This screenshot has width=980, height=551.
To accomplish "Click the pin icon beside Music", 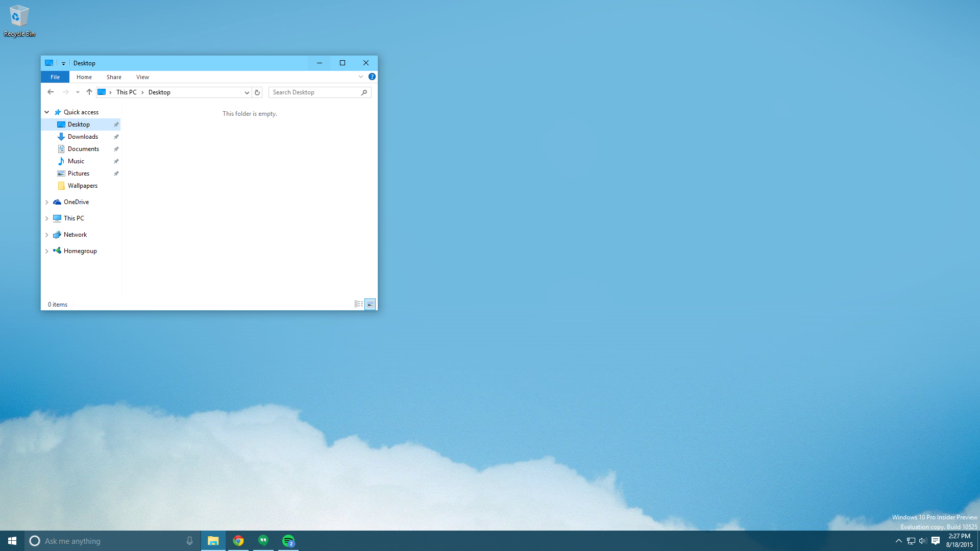I will click(116, 161).
